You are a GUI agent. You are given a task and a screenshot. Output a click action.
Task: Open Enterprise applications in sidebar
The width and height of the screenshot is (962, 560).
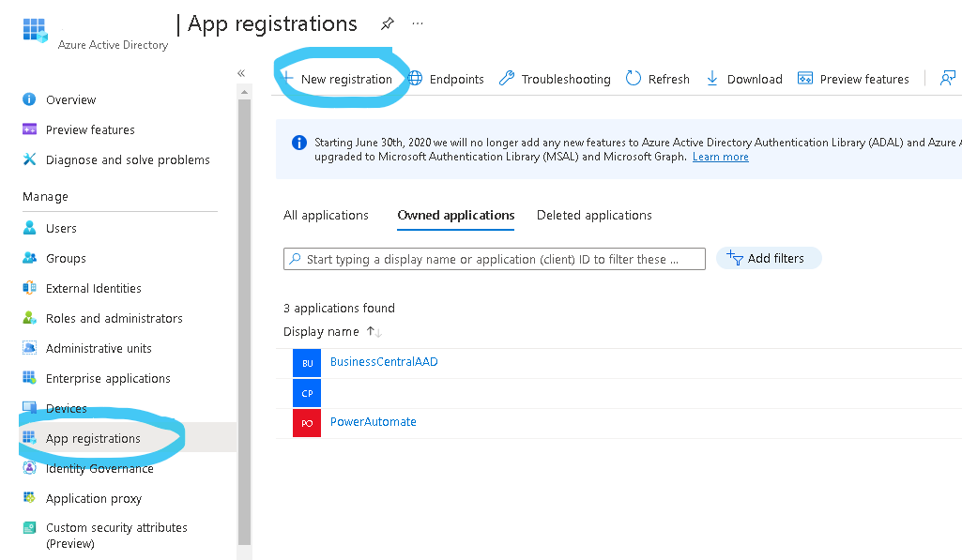[x=108, y=379]
